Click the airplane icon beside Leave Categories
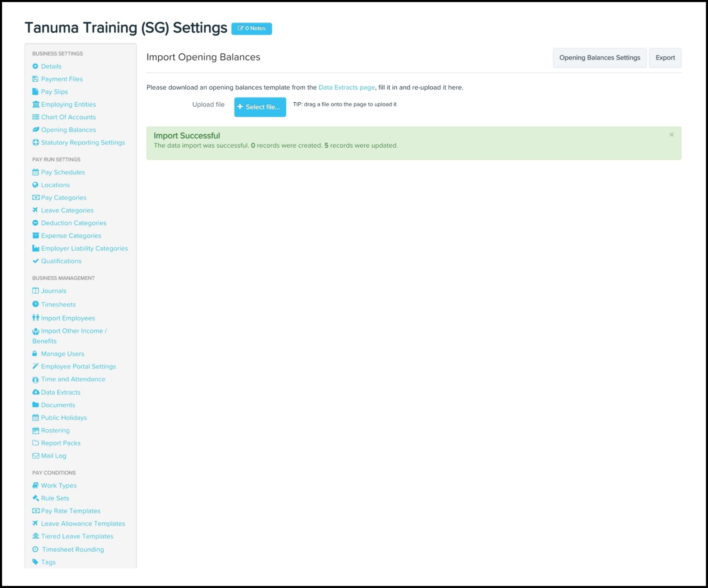 35,210
